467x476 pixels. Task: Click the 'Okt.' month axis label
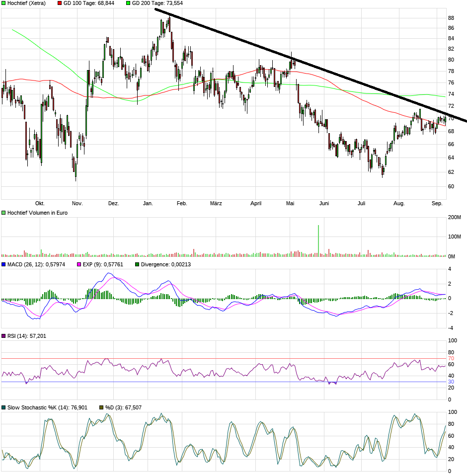click(40, 203)
